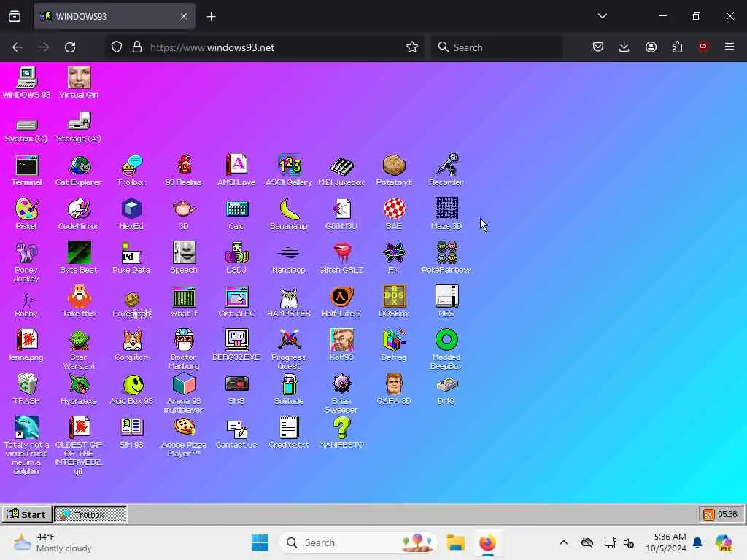The height and width of the screenshot is (560, 747).
Task: Open DOSBox icon
Action: point(393,301)
